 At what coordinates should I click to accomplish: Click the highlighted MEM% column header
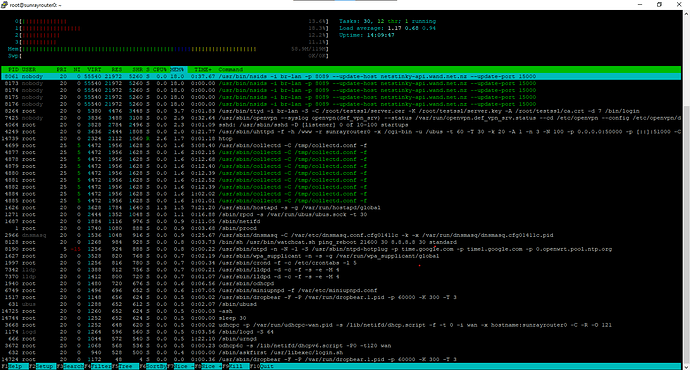[x=178, y=70]
